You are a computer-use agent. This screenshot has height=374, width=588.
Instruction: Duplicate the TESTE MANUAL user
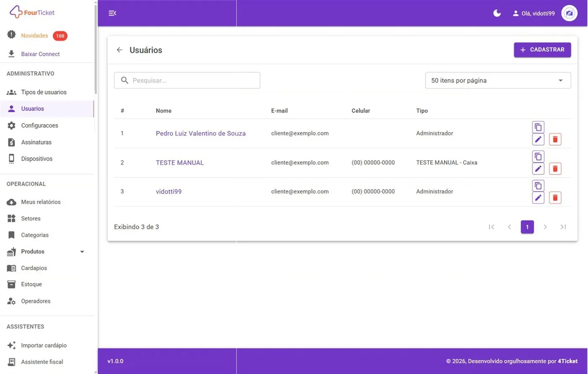[538, 156]
